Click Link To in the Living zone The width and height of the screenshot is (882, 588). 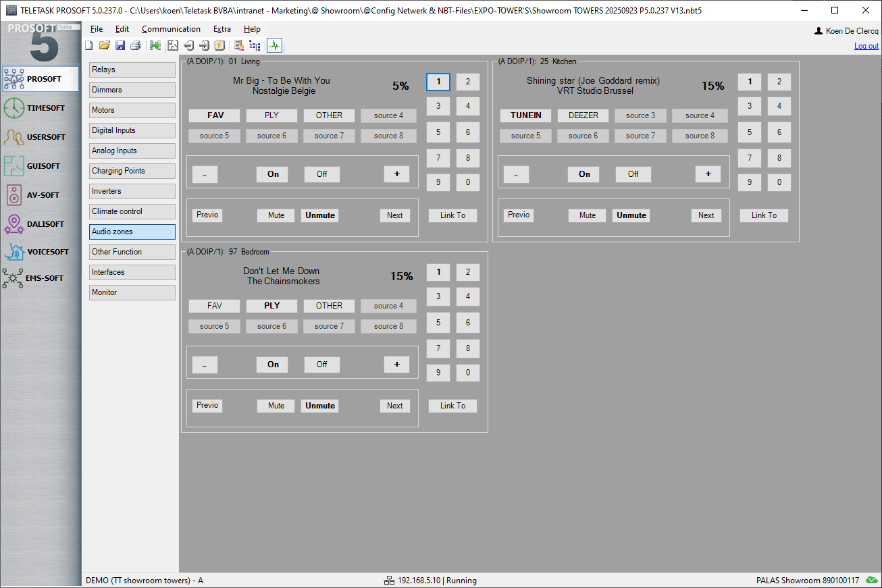tap(452, 215)
